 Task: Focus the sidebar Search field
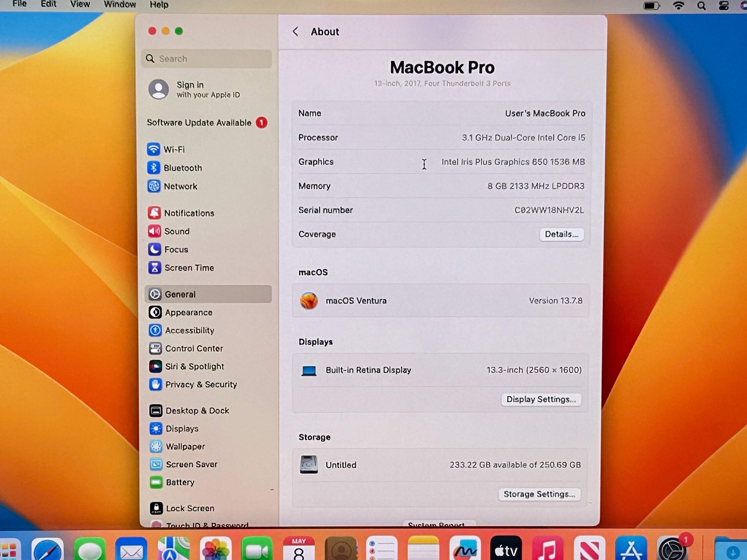(206, 59)
